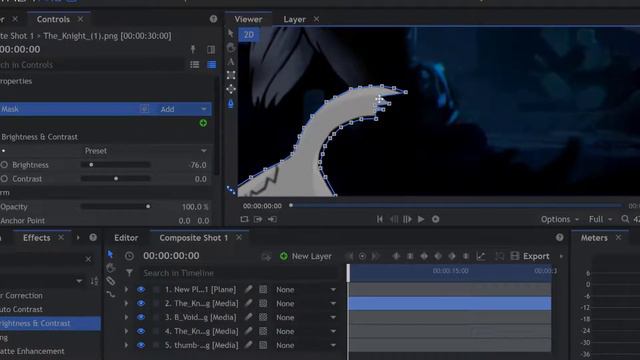Click the sort icon in Effects panel
The image size is (640, 360).
pyautogui.click(x=94, y=281)
